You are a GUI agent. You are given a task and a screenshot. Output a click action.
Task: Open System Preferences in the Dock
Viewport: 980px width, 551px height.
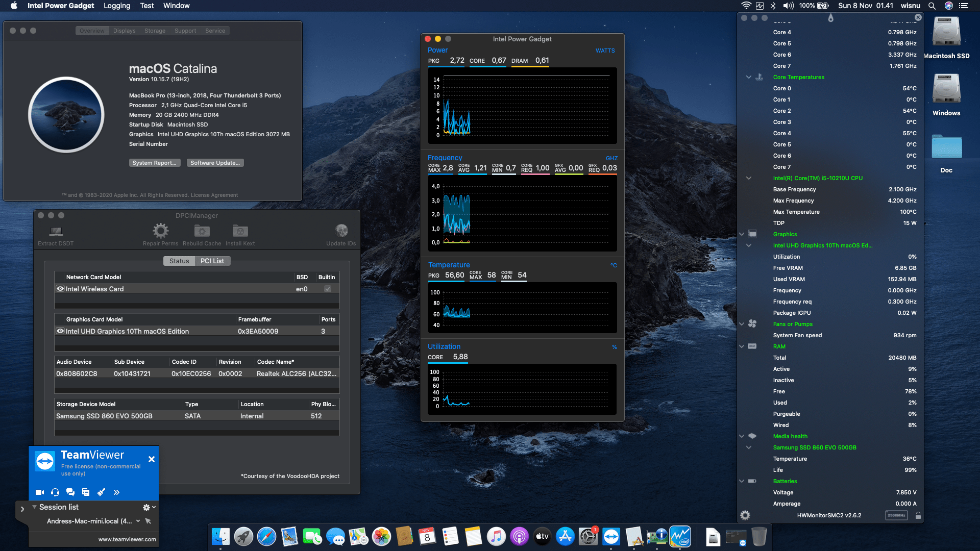(588, 537)
